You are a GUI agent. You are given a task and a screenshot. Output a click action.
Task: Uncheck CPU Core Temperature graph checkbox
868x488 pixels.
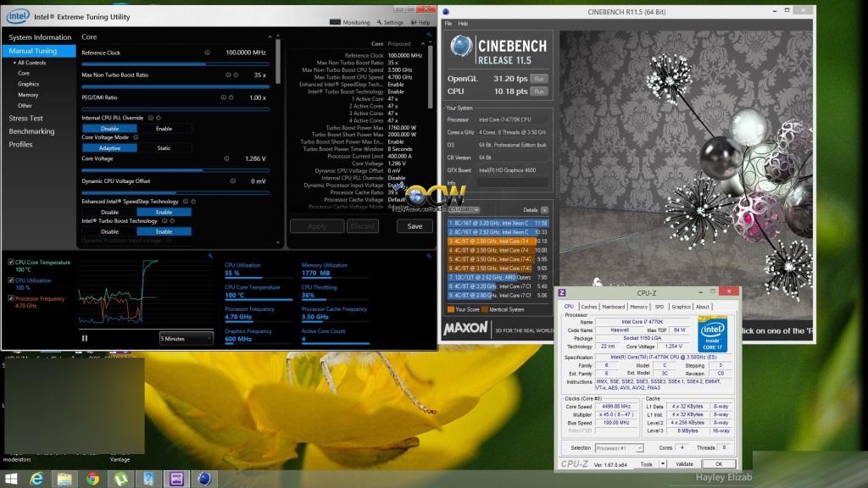point(10,263)
